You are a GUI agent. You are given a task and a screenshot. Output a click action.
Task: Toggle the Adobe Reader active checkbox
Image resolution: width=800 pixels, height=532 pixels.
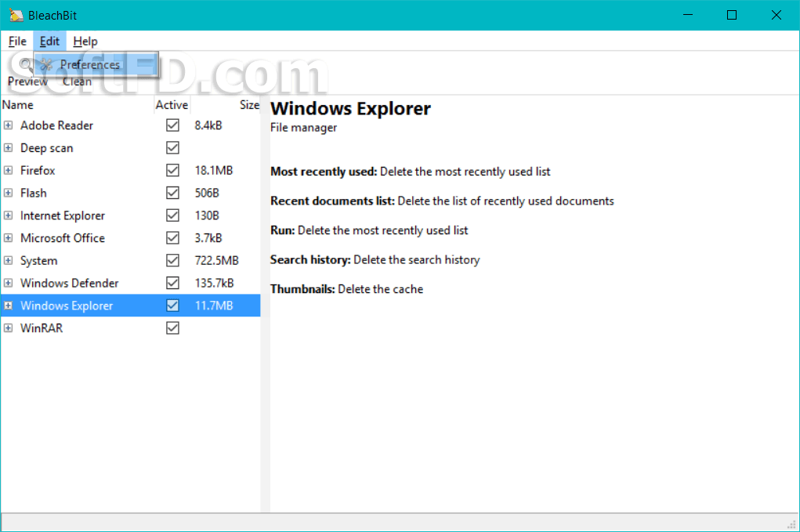click(x=172, y=125)
